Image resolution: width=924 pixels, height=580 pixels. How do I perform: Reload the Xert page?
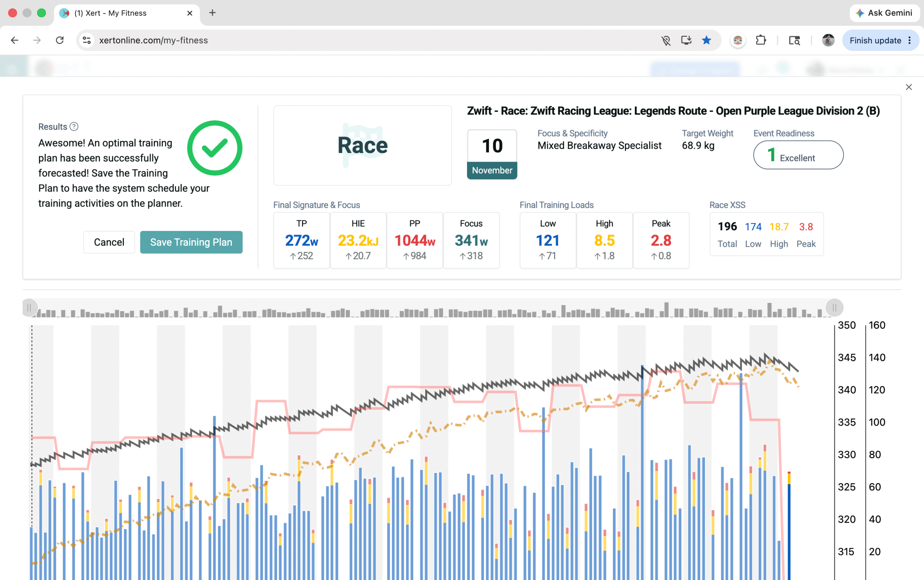tap(60, 40)
